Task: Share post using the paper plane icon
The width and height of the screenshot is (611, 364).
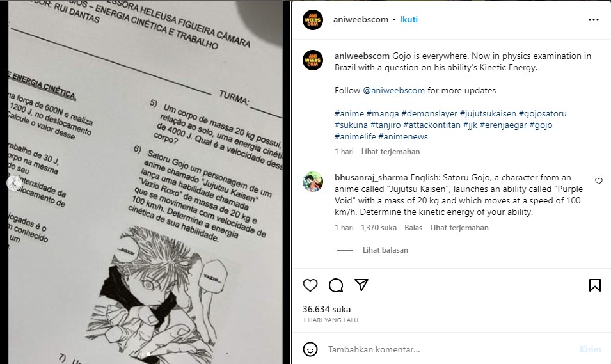Action: 361,285
